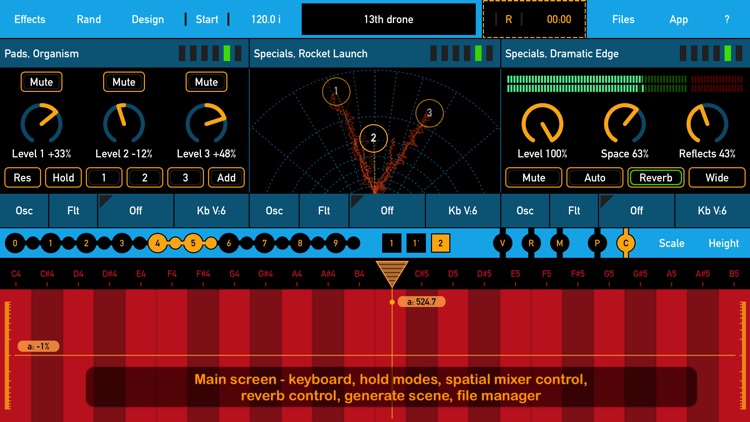This screenshot has width=750, height=422.
Task: Select preset slot 1 circle
Action: click(50, 243)
